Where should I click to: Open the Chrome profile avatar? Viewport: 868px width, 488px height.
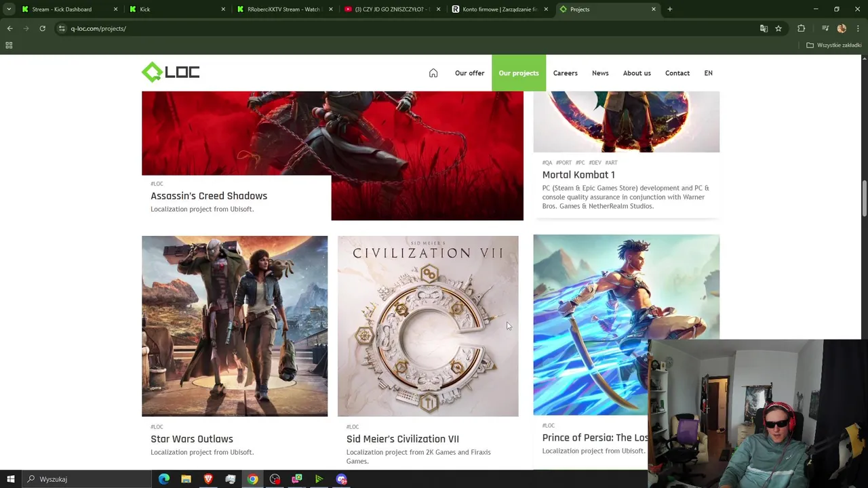842,28
